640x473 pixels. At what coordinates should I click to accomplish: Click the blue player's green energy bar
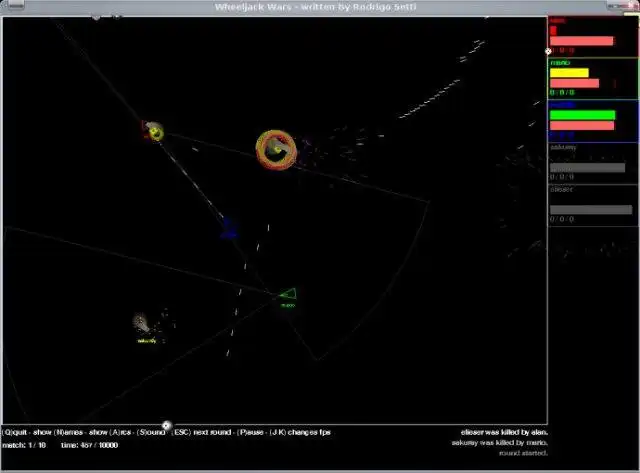(x=582, y=115)
